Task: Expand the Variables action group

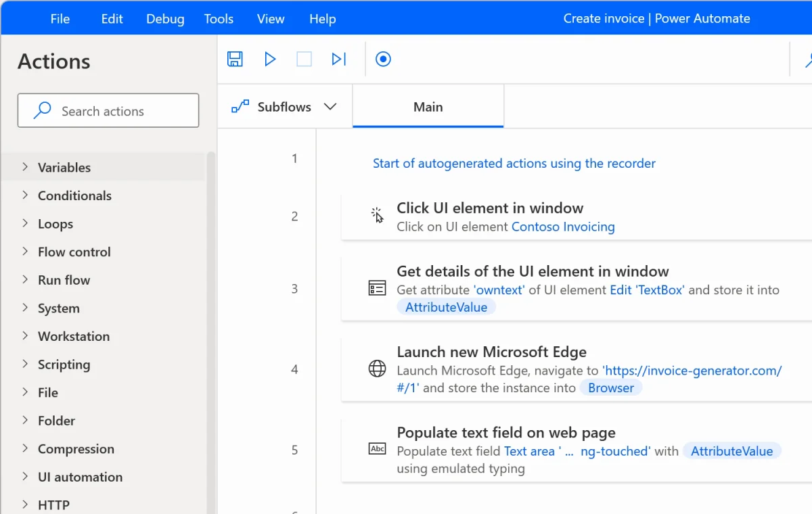Action: [25, 166]
